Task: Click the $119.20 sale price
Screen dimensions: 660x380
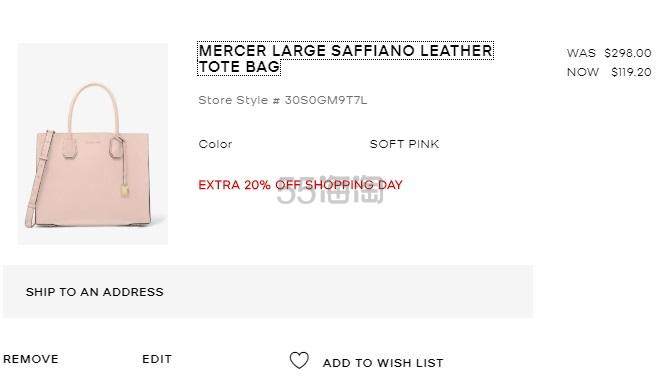Action: point(631,72)
